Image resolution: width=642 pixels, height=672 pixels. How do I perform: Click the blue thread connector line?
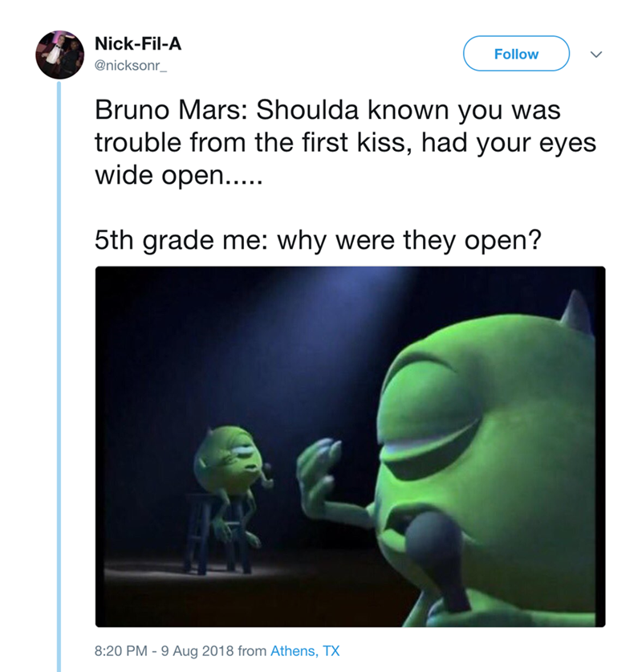tap(59, 377)
